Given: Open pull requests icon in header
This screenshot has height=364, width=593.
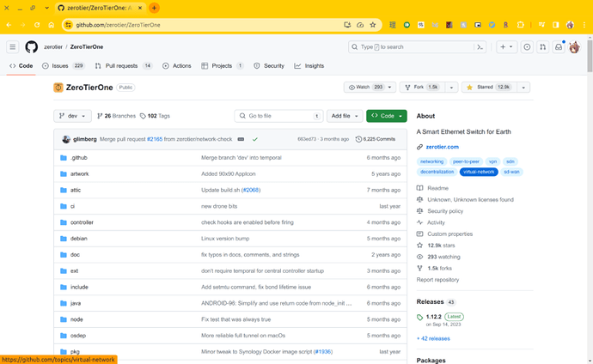Looking at the screenshot, I should point(542,47).
